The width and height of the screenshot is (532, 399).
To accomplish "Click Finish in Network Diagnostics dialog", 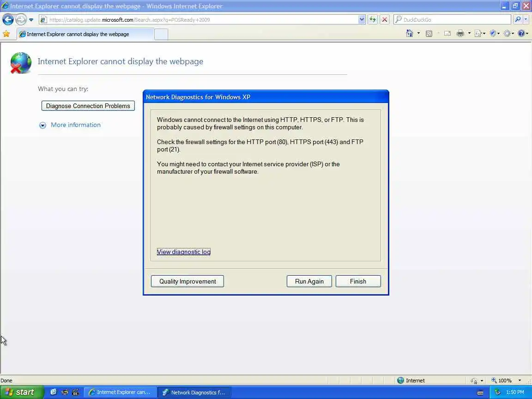I will coord(358,281).
